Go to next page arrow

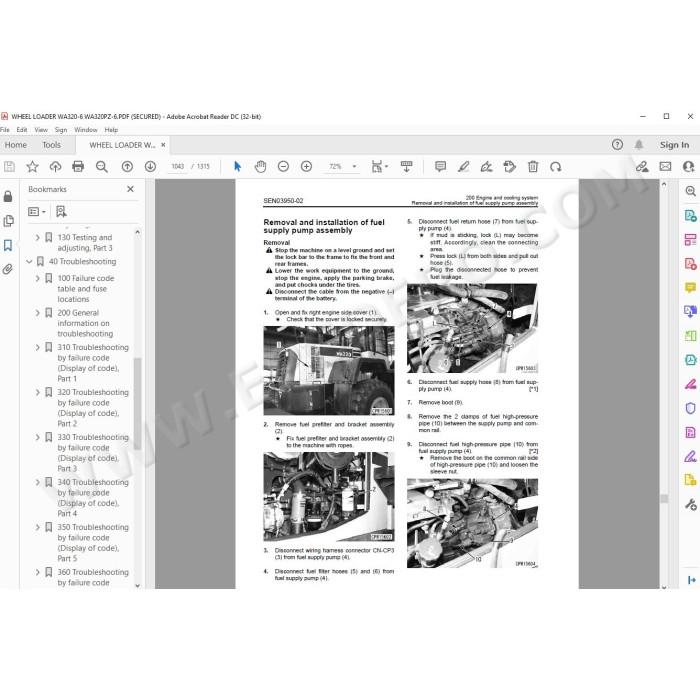(150, 167)
